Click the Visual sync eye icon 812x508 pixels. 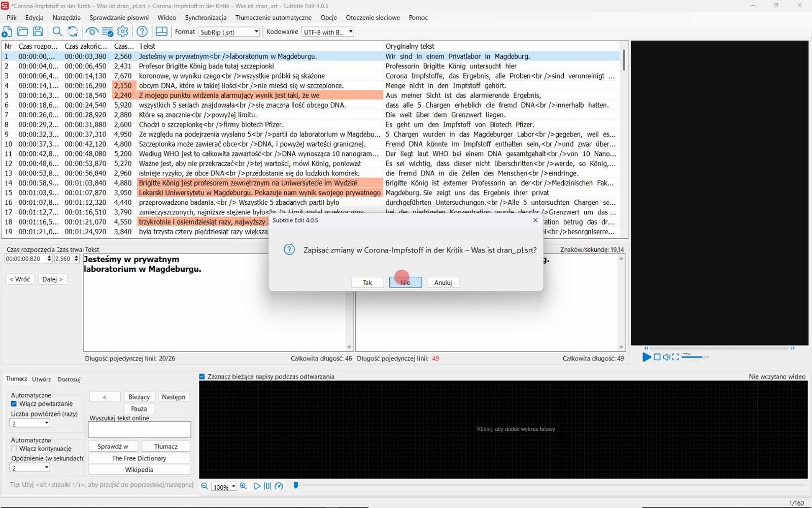click(x=92, y=31)
